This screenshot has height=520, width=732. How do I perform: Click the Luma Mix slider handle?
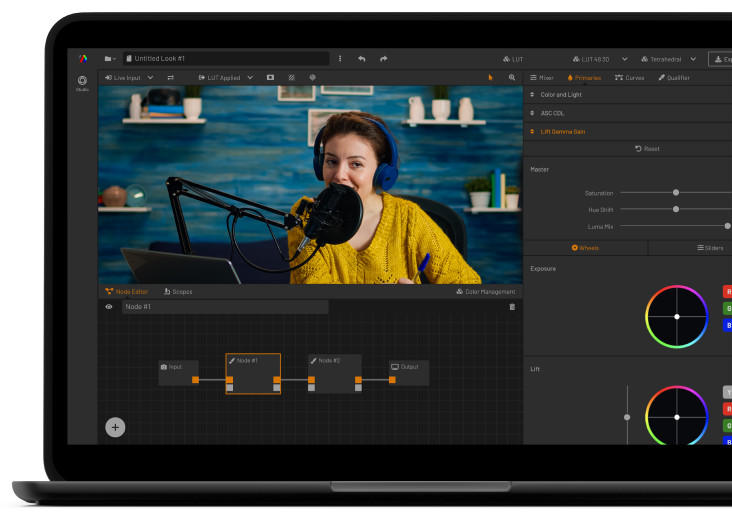[727, 226]
